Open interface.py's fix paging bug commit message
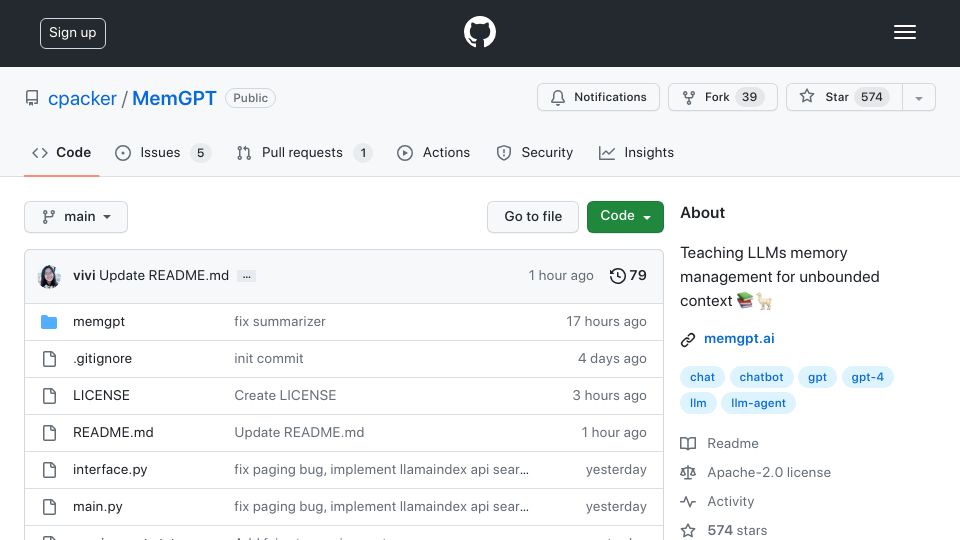The width and height of the screenshot is (960, 540). pos(381,470)
